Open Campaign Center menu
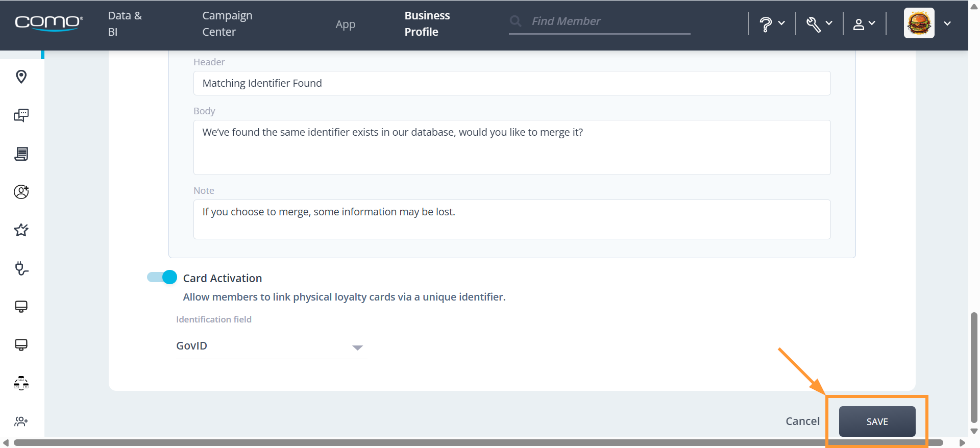Screen dimensions: 980x448 click(227, 23)
